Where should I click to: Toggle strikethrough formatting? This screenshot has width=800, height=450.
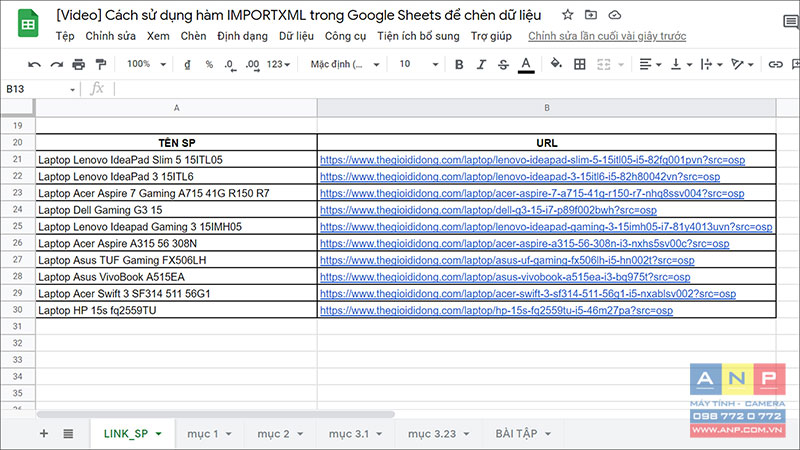pyautogui.click(x=503, y=64)
